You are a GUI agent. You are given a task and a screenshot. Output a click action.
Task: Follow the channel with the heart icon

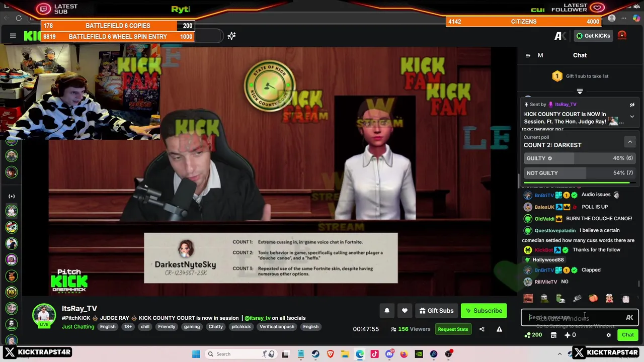tap(405, 311)
